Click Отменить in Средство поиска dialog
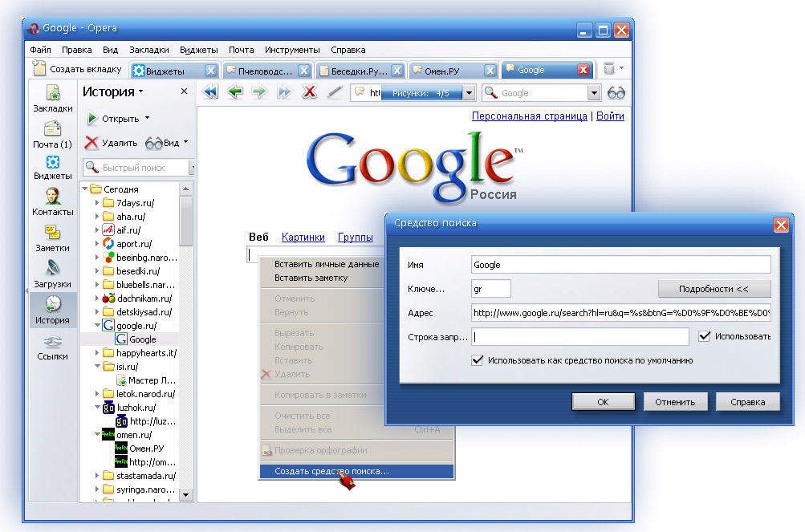This screenshot has width=805, height=532. click(675, 402)
